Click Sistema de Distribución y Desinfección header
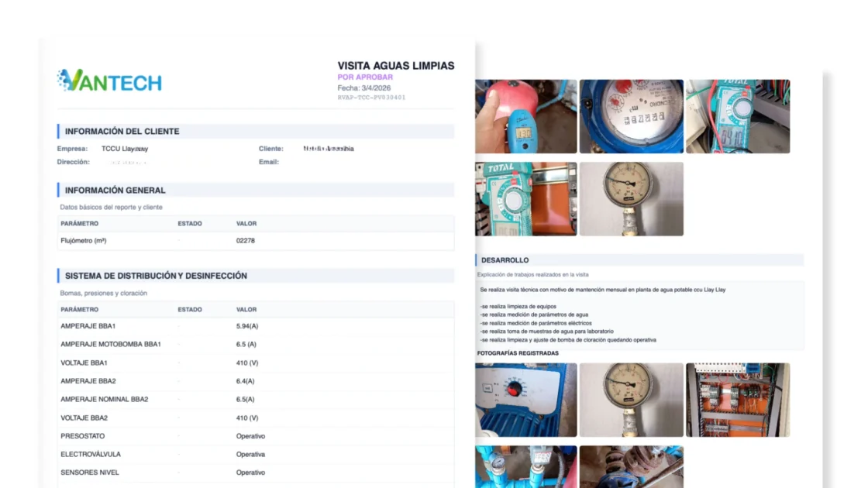The image size is (868, 488). click(x=156, y=276)
